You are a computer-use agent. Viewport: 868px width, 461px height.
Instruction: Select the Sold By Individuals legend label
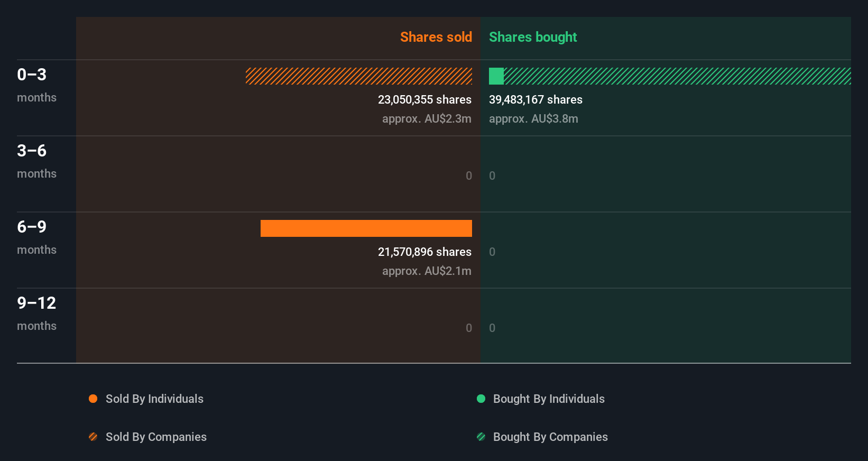click(154, 399)
